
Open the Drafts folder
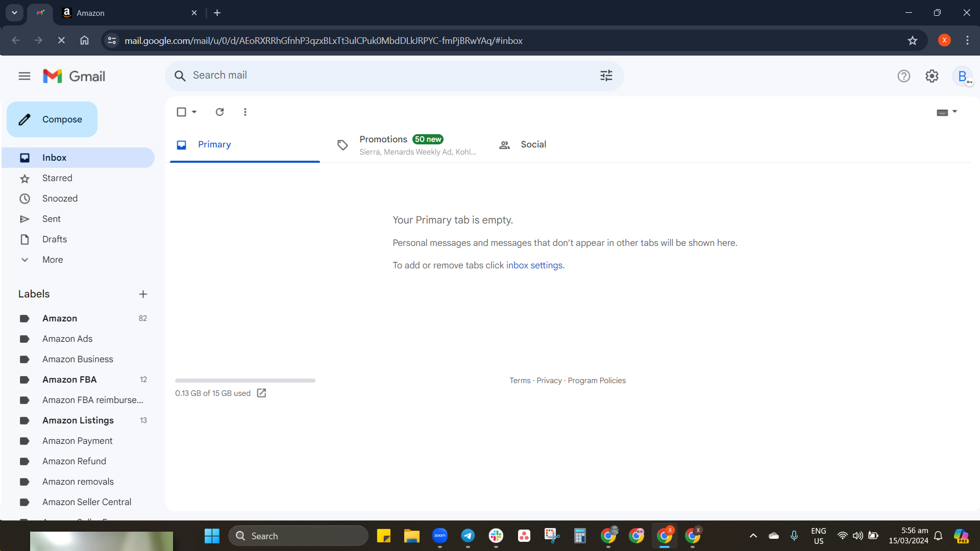click(x=78, y=239)
